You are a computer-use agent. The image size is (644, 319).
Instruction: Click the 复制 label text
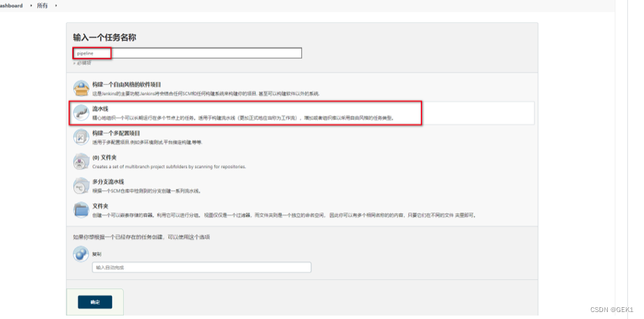(97, 254)
